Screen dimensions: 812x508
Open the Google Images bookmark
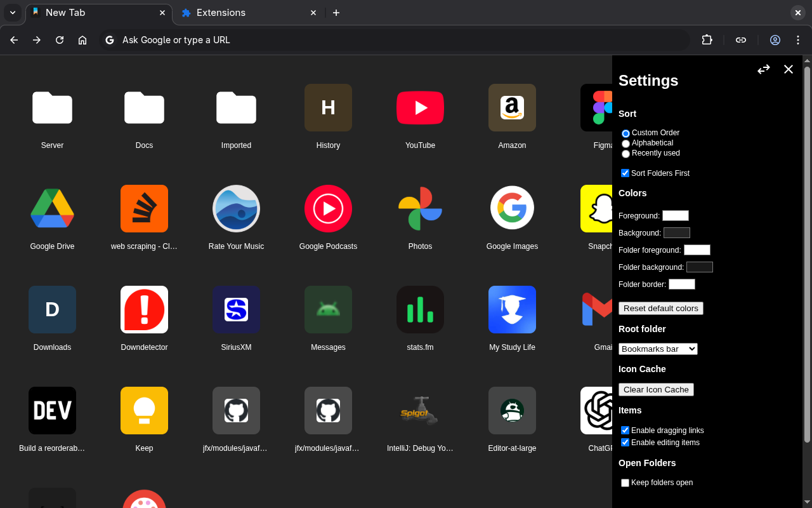512,209
